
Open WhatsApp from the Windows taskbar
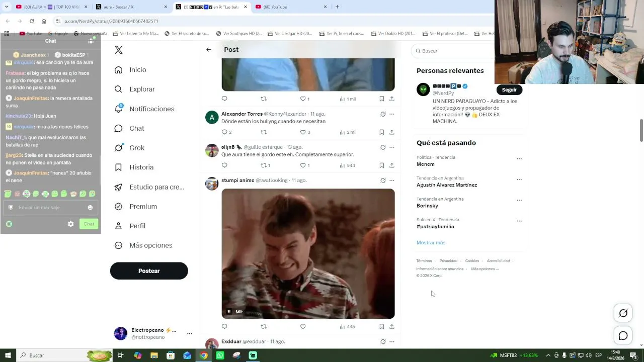[x=220, y=355]
